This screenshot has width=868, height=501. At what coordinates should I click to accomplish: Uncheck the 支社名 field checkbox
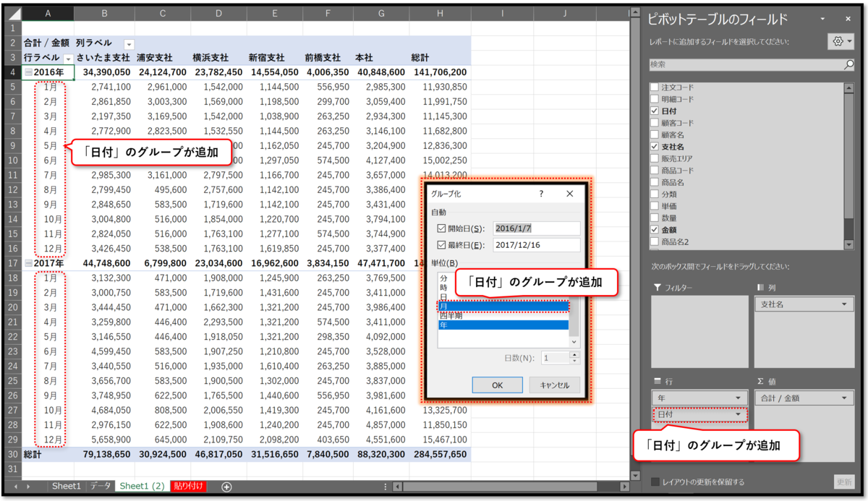tap(655, 147)
